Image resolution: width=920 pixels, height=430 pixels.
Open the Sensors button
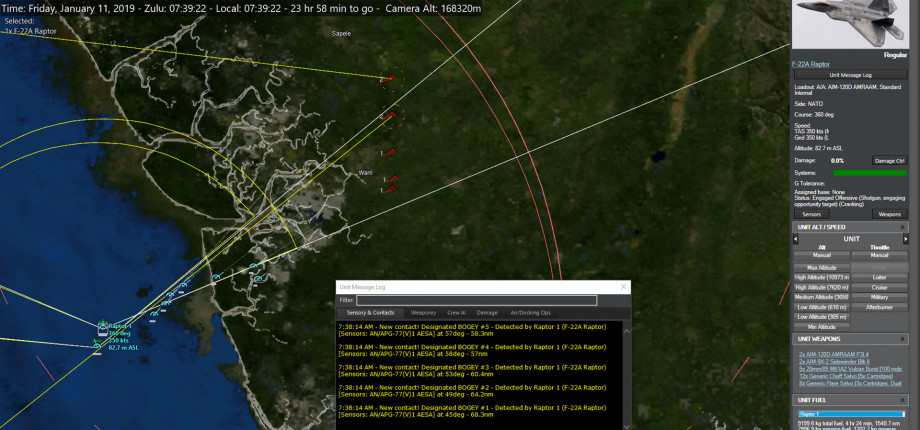tap(811, 214)
